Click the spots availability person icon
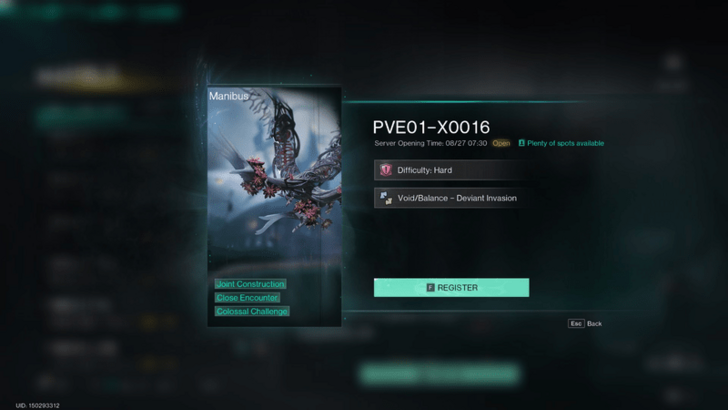 (521, 143)
